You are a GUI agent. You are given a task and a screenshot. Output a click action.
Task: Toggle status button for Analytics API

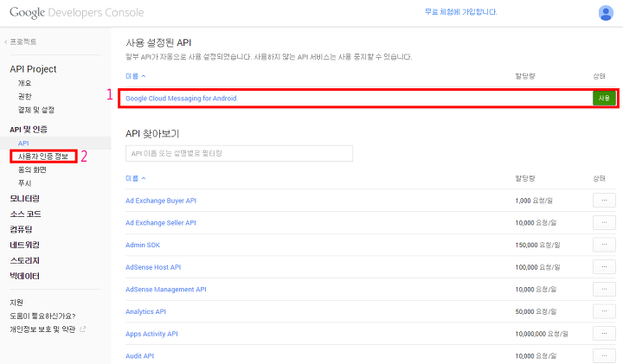(604, 311)
